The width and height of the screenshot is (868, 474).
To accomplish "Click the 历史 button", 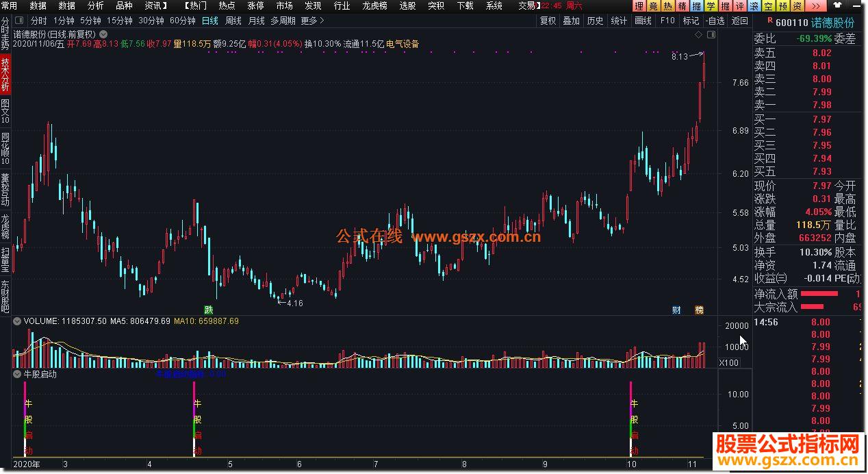I will point(595,21).
